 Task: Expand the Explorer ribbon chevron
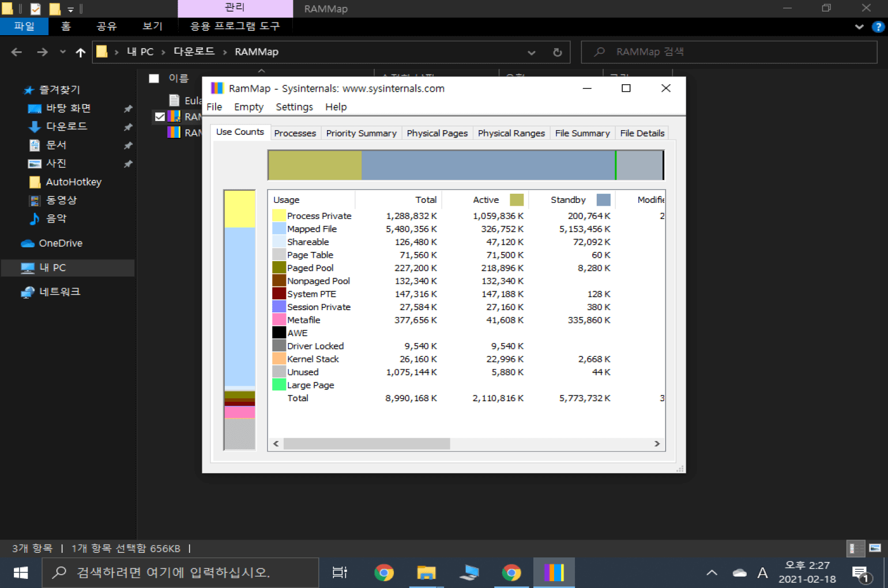859,27
